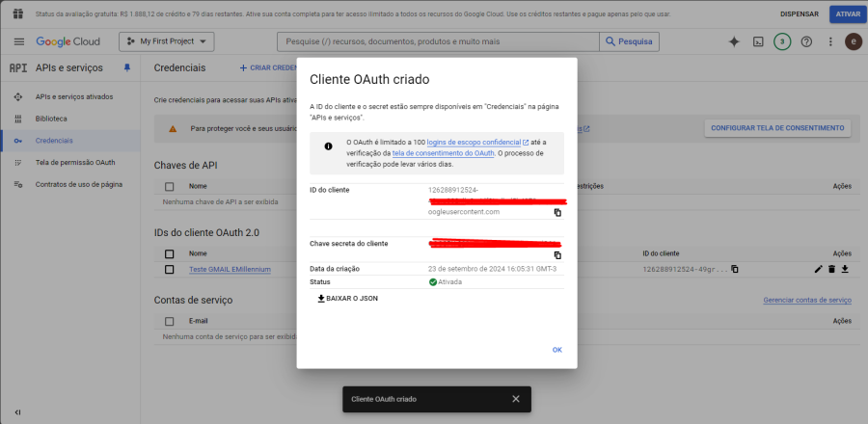Click the Credenciais page title

pos(180,67)
